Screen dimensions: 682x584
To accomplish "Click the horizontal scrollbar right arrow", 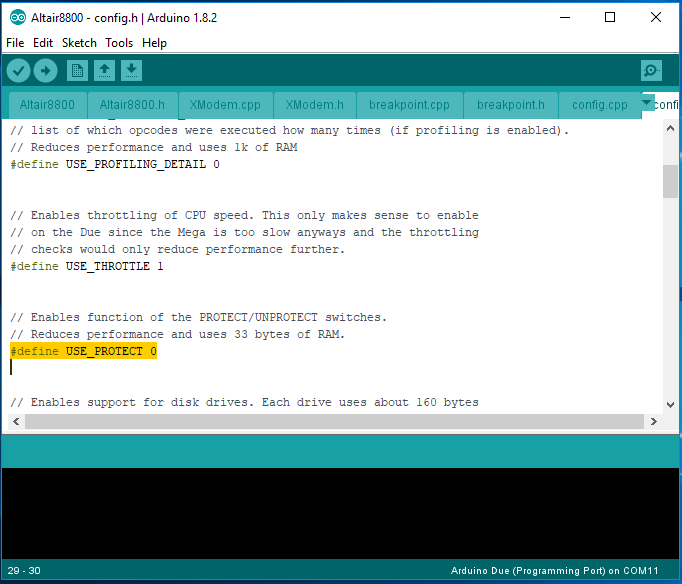I will point(653,421).
